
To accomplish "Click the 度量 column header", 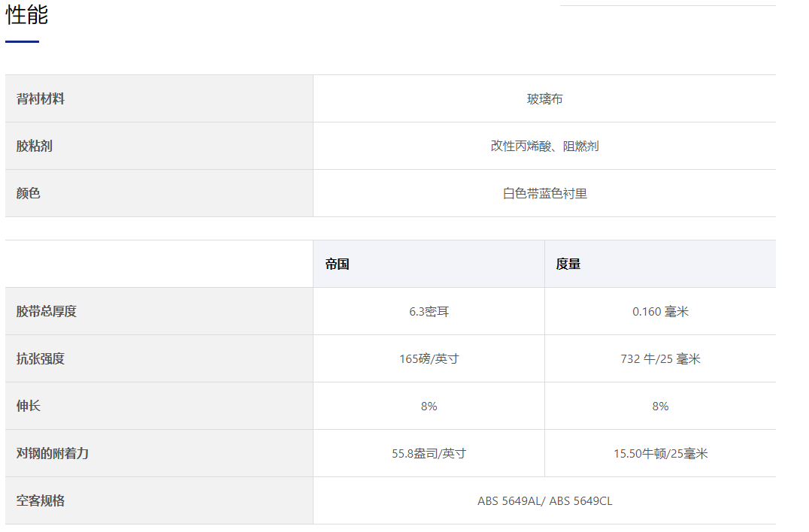I will point(568,264).
